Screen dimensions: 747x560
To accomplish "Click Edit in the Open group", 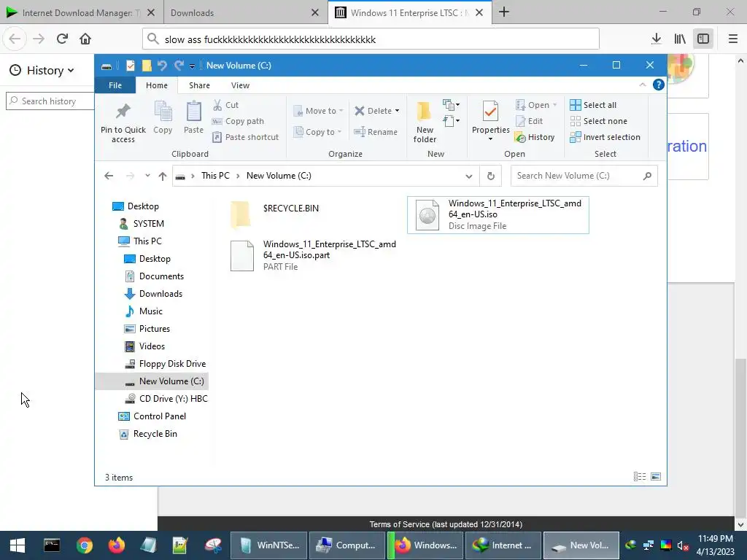I will click(x=530, y=121).
